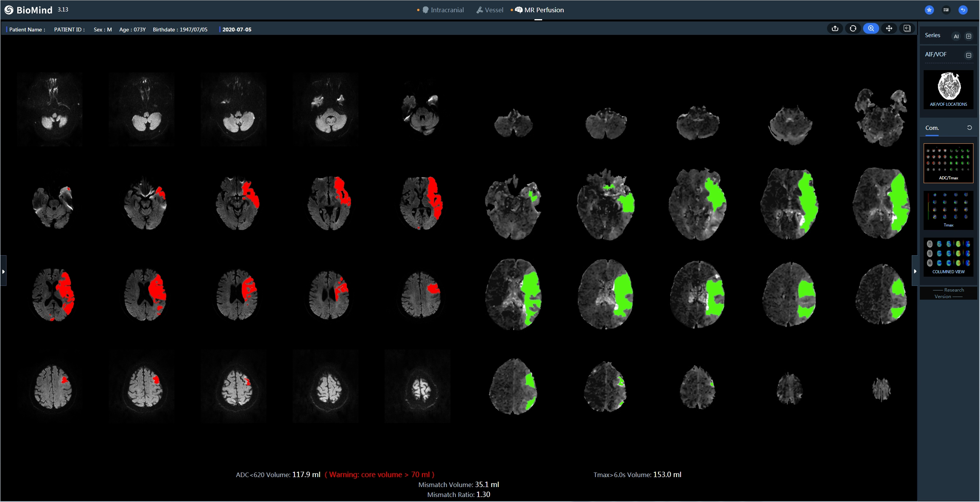Select the pan/move tool

coord(889,29)
